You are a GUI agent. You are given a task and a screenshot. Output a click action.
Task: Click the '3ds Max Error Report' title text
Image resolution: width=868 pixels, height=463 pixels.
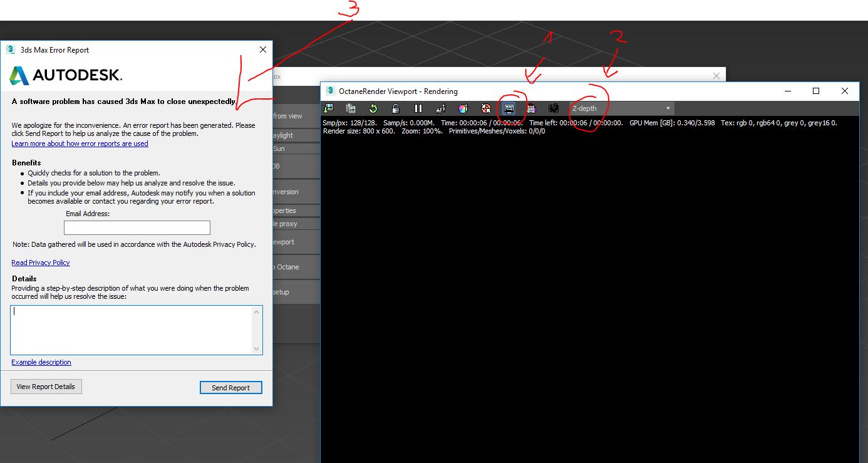click(x=54, y=50)
